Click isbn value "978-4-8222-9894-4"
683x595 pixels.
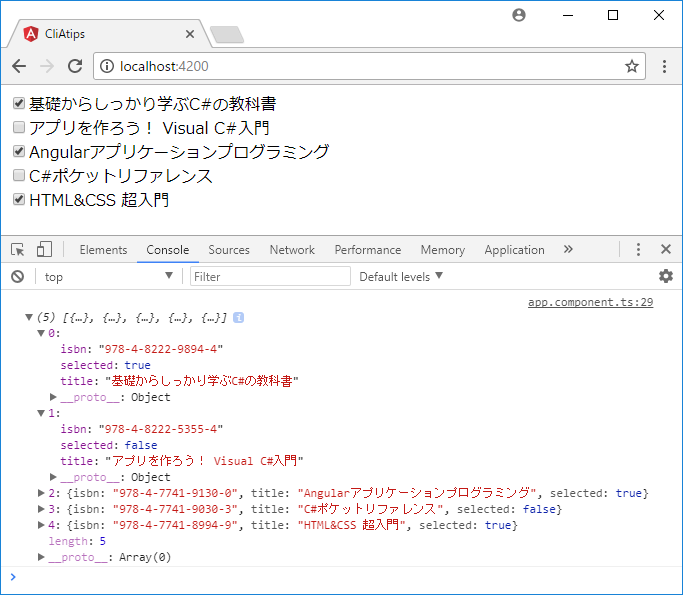[x=161, y=349]
